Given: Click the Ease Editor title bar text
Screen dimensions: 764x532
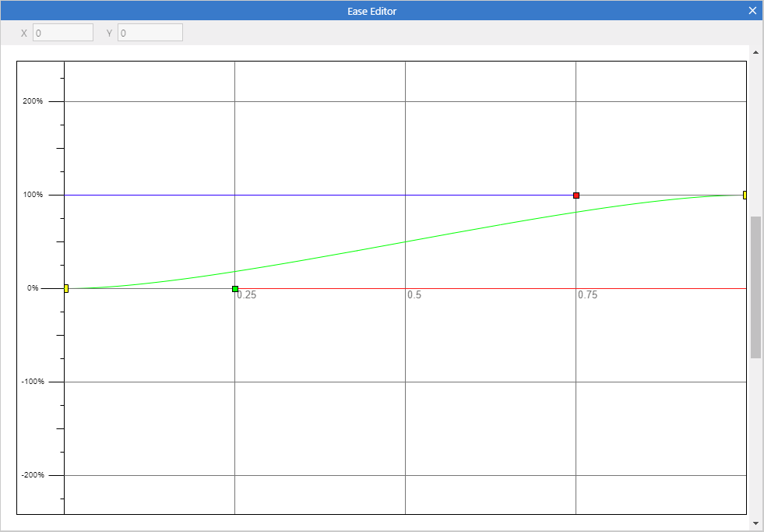Looking at the screenshot, I should click(x=372, y=11).
